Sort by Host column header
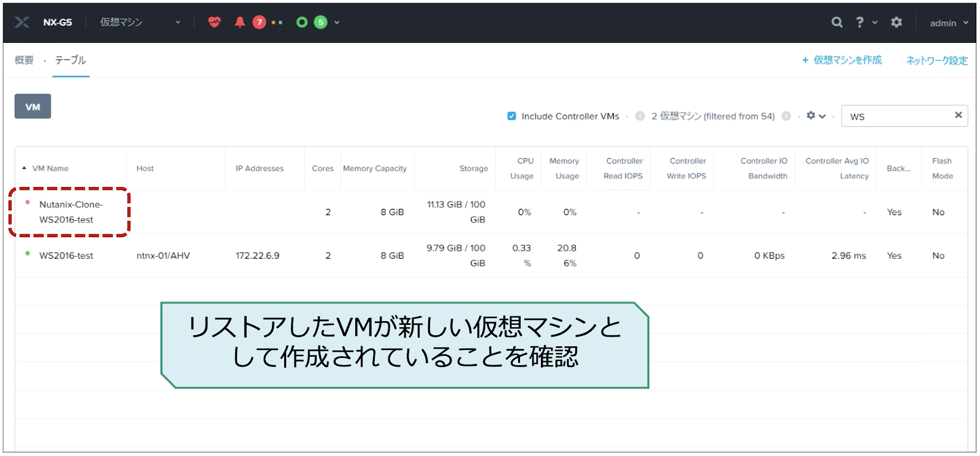The image size is (980, 456). (145, 168)
